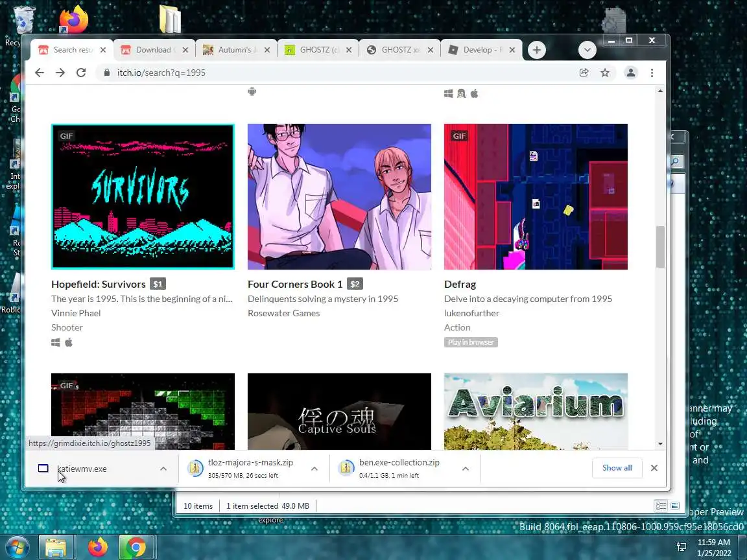Click Apple platform icon under Hopefield: Survivors

(69, 342)
